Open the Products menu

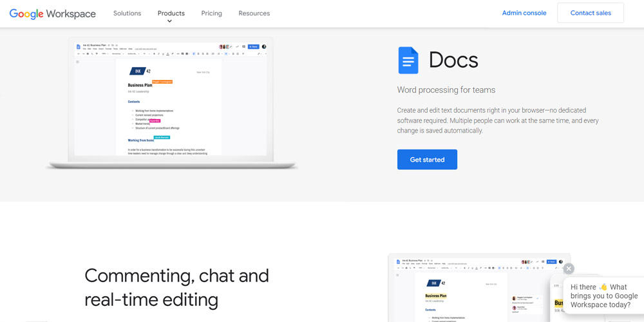coord(171,13)
